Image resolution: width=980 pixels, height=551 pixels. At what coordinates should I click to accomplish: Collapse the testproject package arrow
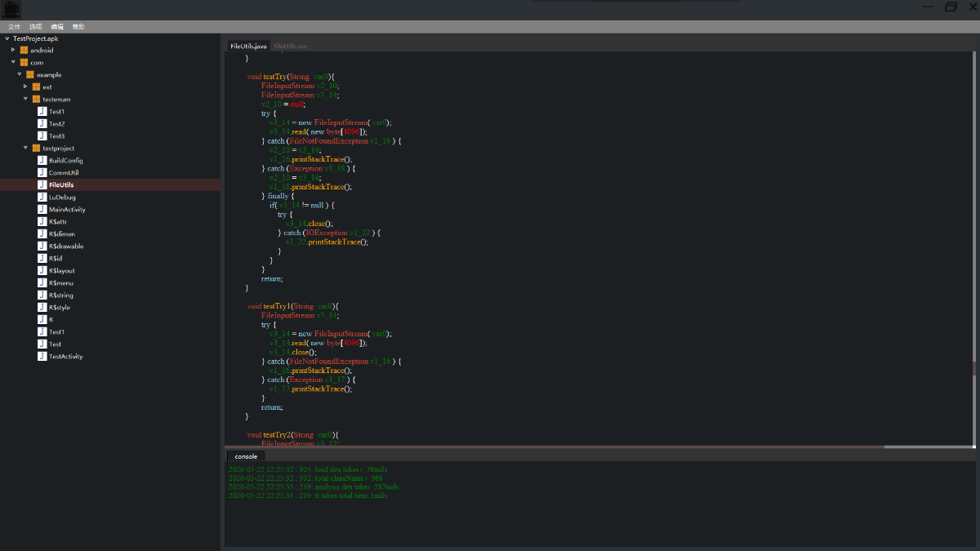pos(25,148)
